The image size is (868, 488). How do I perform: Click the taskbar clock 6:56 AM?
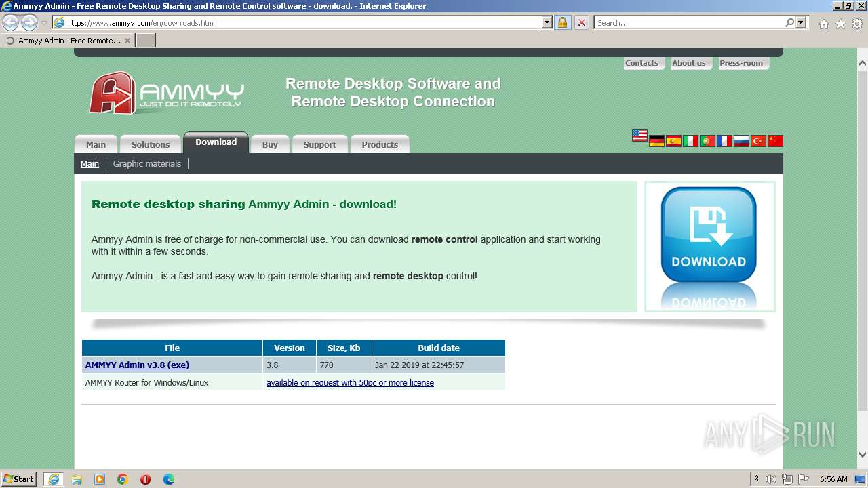click(x=833, y=479)
